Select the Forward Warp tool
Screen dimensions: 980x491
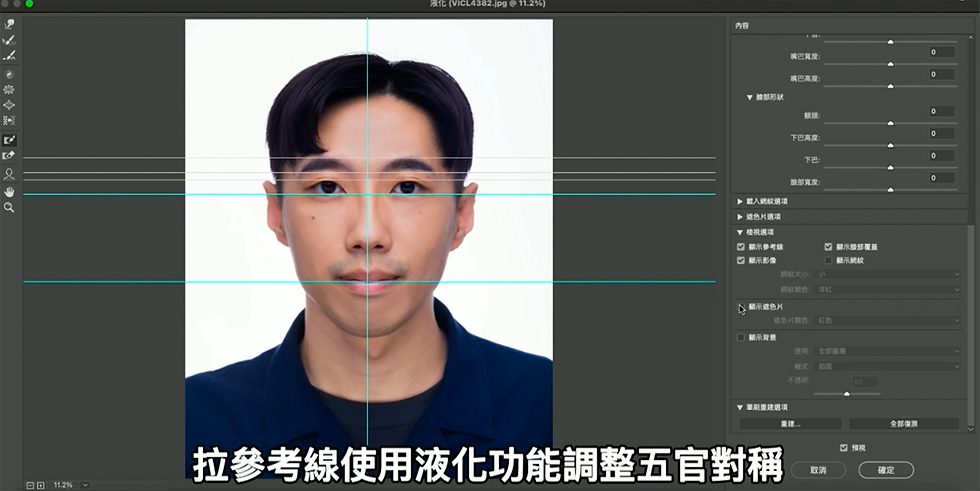pos(9,24)
